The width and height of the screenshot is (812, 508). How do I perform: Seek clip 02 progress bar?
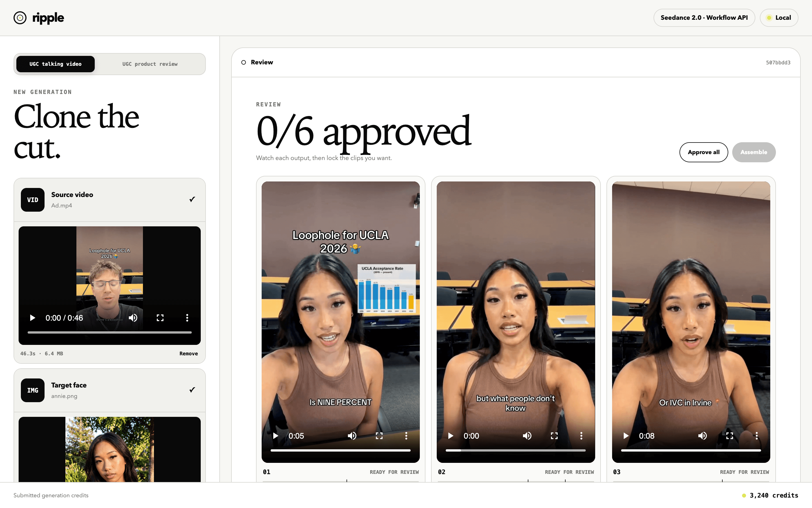(516, 450)
